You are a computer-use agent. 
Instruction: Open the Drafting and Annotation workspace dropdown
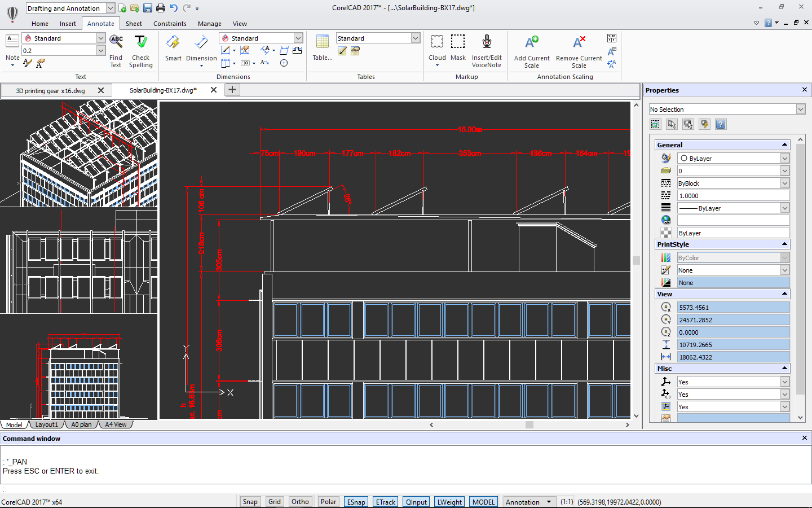pyautogui.click(x=111, y=8)
